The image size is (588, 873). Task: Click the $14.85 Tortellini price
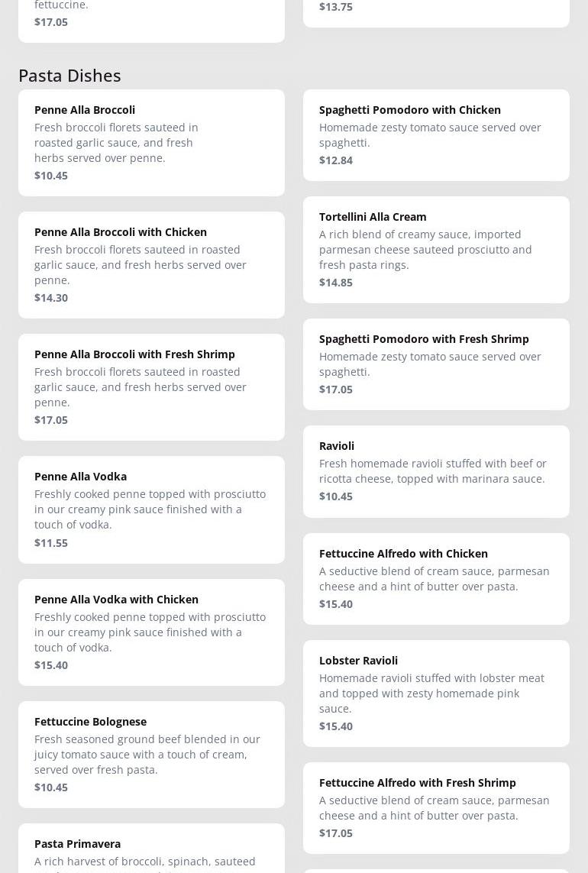[336, 283]
